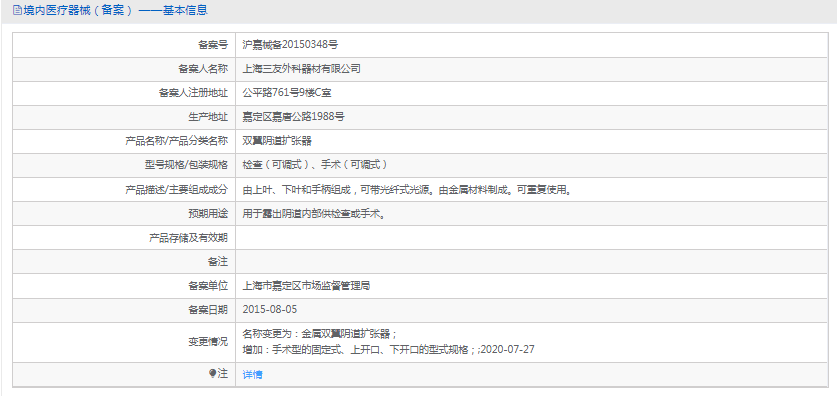Click the change line dated 2020-07-27
Image resolution: width=837 pixels, height=396 pixels.
(x=389, y=350)
